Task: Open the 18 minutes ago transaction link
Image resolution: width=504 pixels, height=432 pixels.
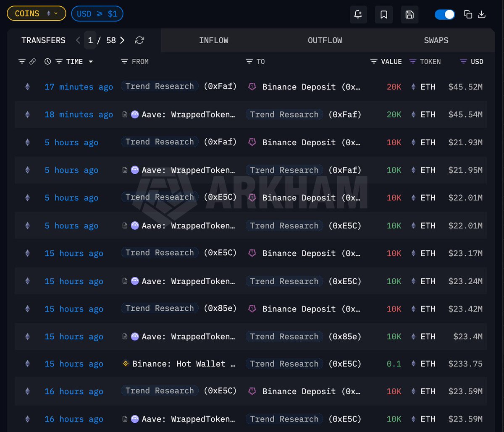Action: pos(79,115)
